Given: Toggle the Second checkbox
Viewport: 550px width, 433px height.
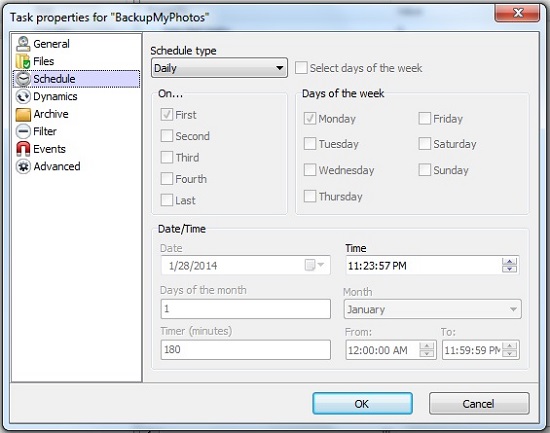Looking at the screenshot, I should pos(167,136).
